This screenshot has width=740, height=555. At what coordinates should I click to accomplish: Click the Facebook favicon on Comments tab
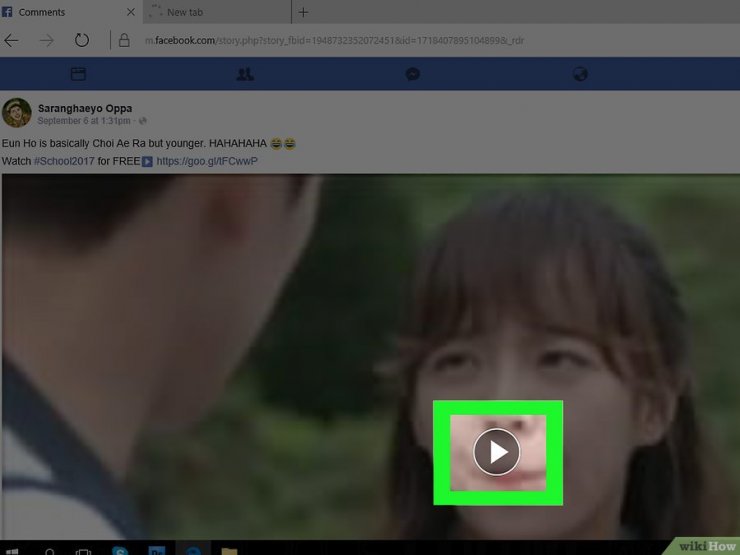tap(7, 12)
